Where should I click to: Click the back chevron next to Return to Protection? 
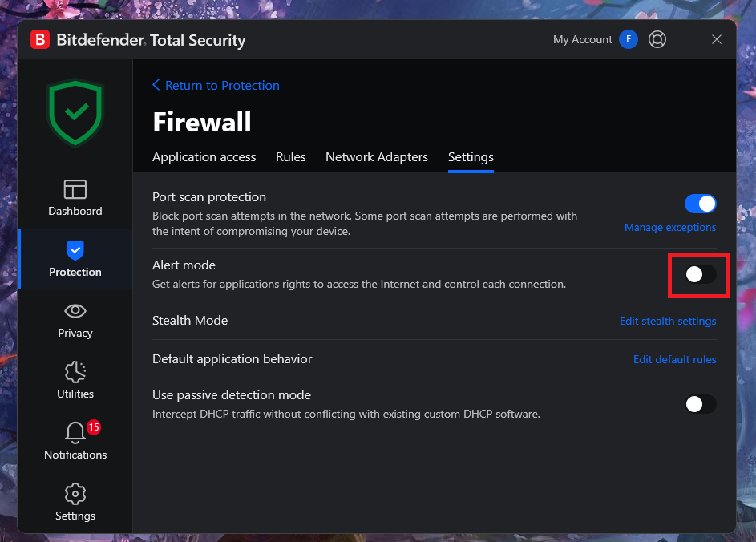pyautogui.click(x=156, y=85)
